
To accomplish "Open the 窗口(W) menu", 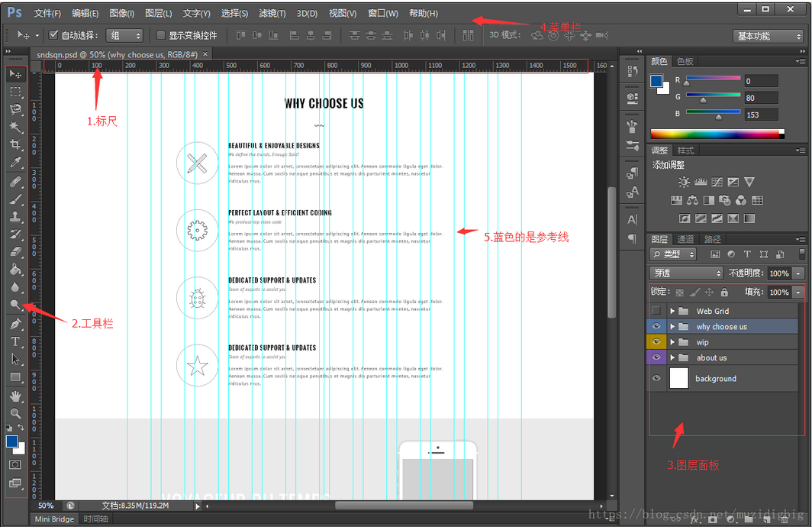I will (x=383, y=13).
